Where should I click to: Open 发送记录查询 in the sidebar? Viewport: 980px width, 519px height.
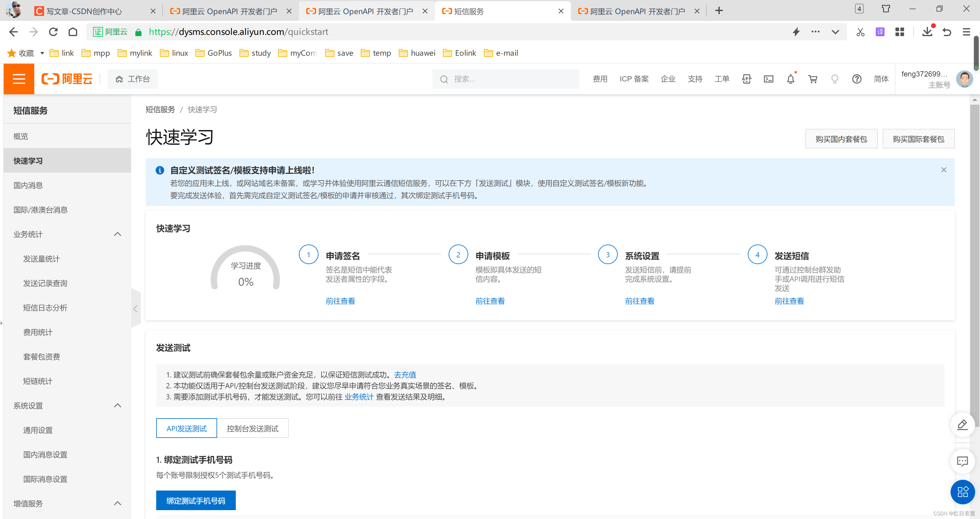[67, 283]
